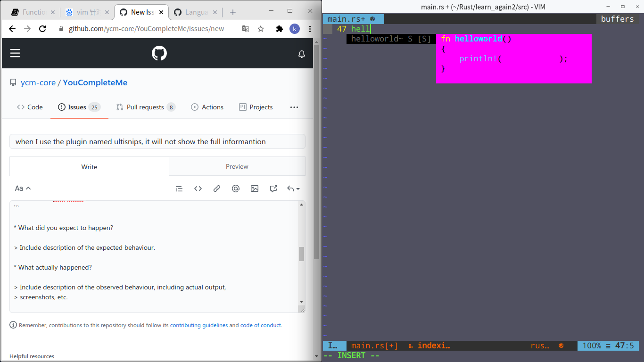Open the reply arrow dropdown in the toolbar

tap(293, 188)
